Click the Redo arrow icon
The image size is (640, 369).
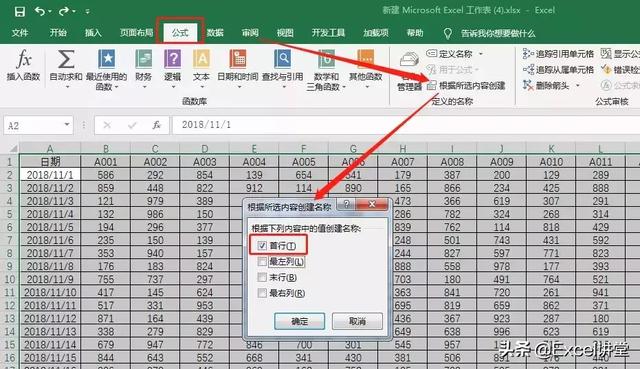pos(64,11)
